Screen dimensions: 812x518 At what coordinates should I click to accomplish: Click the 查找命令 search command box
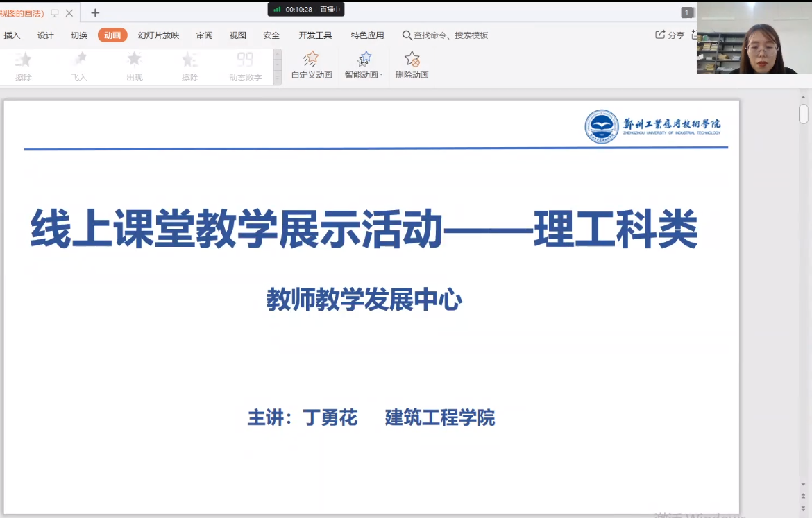(450, 35)
